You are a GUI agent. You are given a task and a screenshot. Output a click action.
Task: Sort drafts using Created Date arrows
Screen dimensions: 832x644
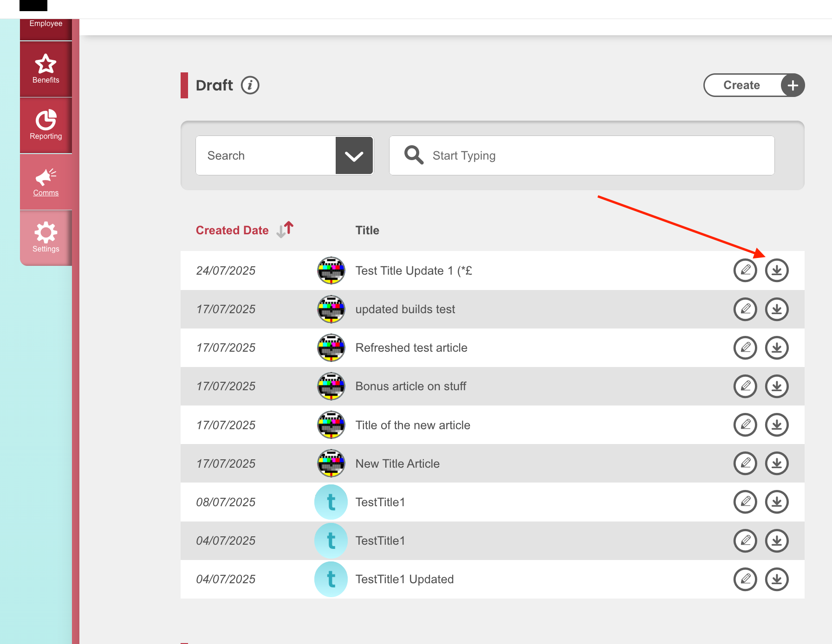coord(285,230)
